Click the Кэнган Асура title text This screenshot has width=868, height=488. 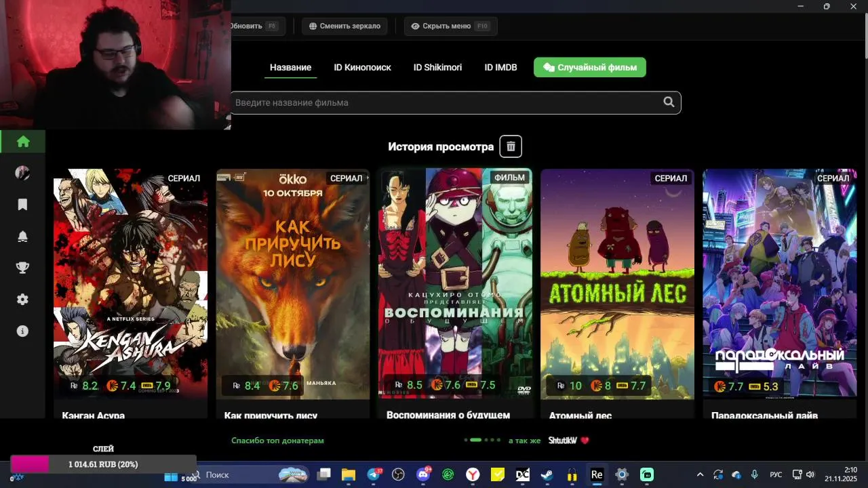click(94, 415)
